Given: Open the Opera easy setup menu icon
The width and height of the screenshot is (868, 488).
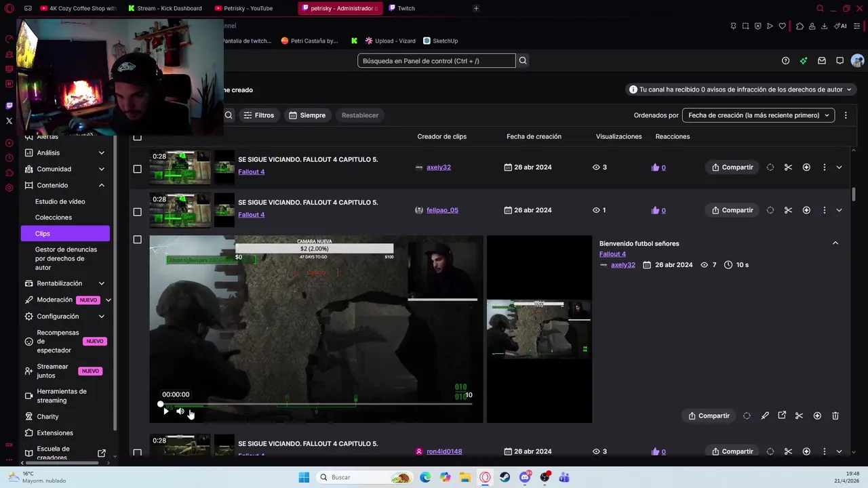Looking at the screenshot, I should [x=857, y=26].
